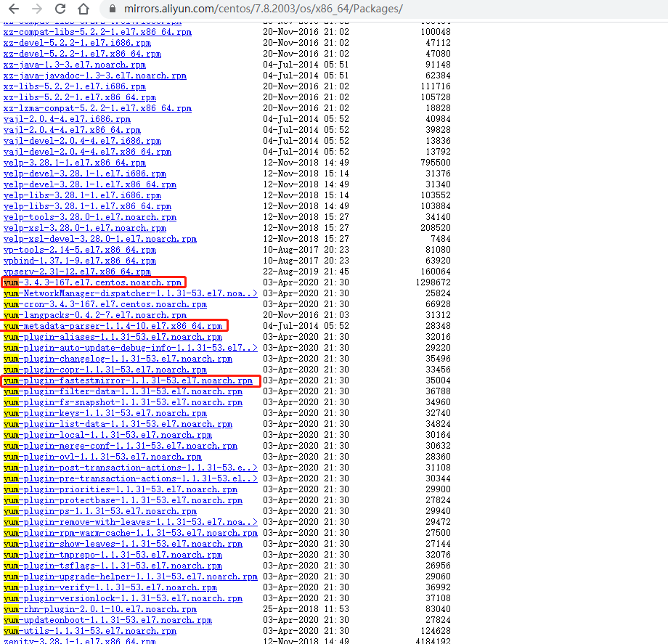Open yum-NetworkManager-dispatcher rpm link
Screen dimensions: 668x644
pos(131,293)
